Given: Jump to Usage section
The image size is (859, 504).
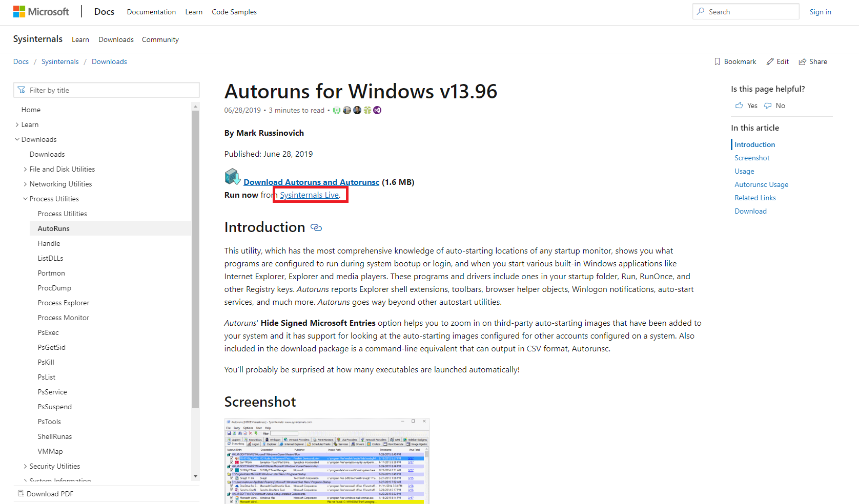Looking at the screenshot, I should click(x=744, y=171).
